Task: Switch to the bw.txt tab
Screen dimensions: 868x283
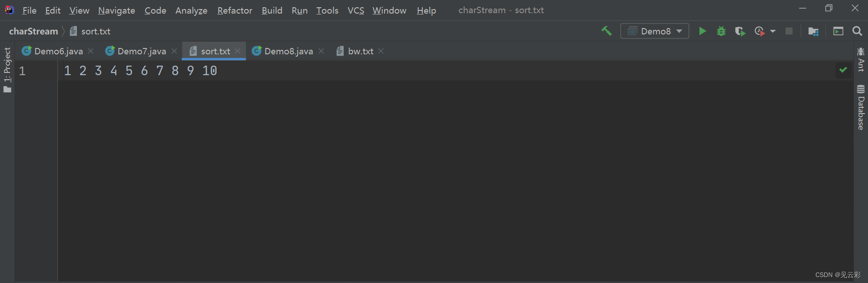Action: click(x=360, y=51)
